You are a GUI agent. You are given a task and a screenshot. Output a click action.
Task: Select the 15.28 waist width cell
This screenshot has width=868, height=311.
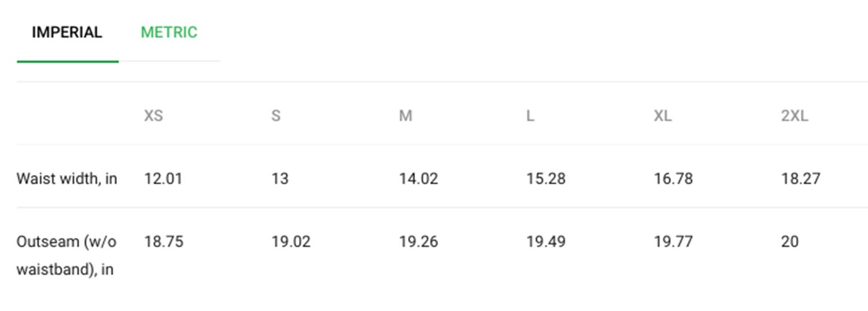(546, 179)
